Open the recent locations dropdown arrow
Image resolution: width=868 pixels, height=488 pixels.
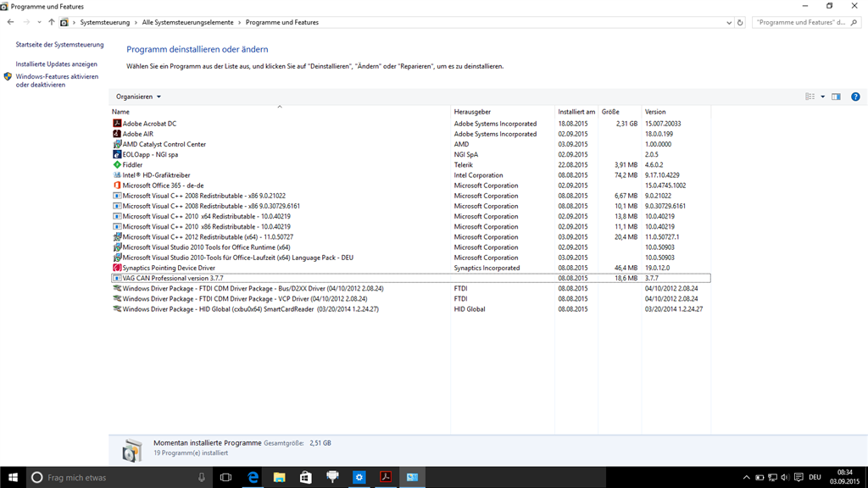(x=39, y=23)
